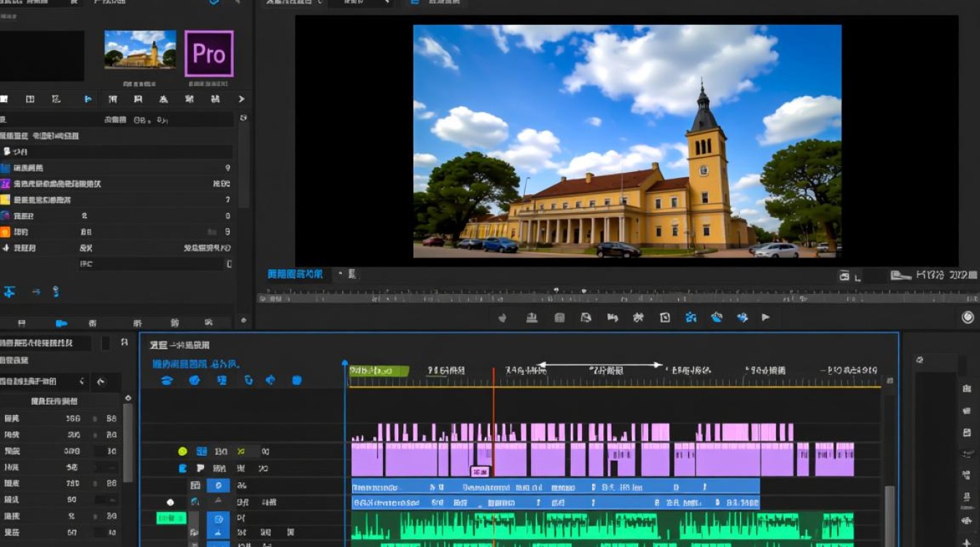980x547 pixels.
Task: Click the circular record icon right of transport
Action: 968,317
